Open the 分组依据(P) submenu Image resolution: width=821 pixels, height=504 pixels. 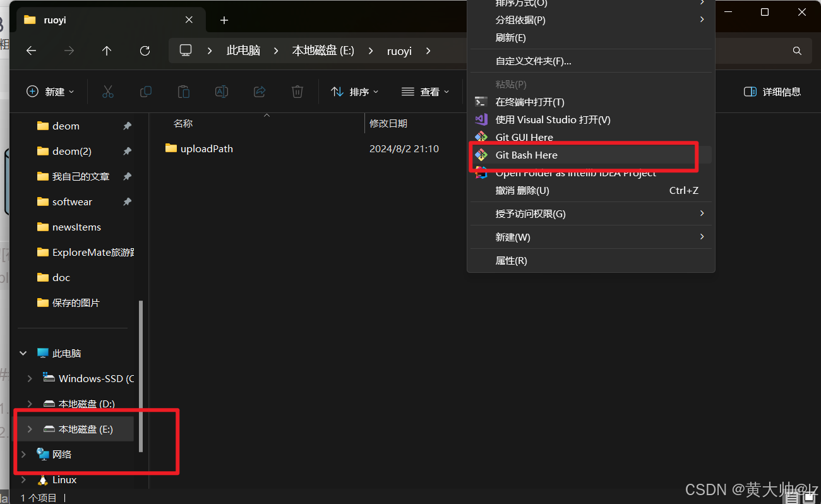point(590,20)
